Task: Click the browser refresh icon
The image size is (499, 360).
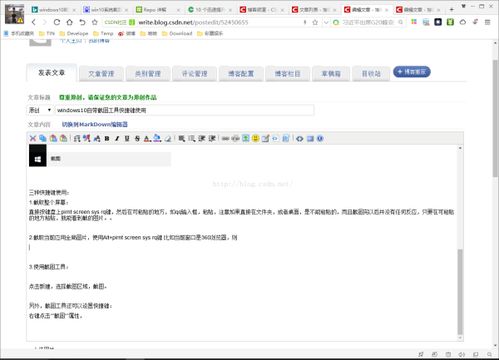Action: pos(57,22)
